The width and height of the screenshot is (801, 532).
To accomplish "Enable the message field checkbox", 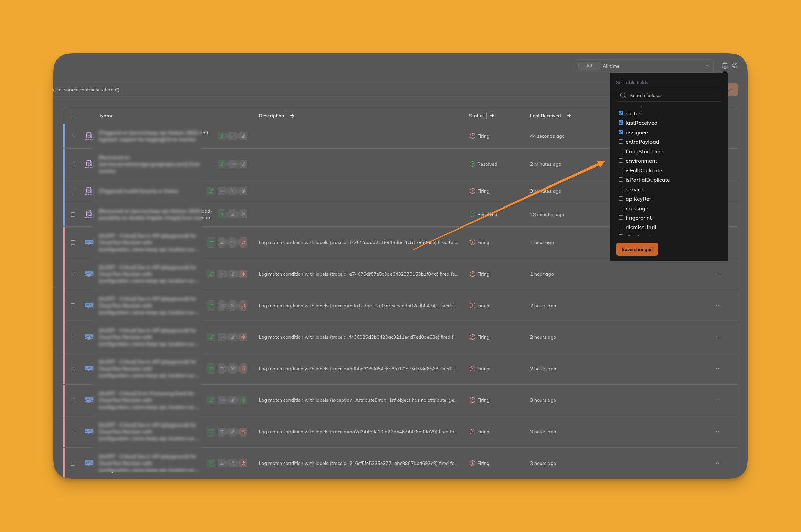I will (x=621, y=208).
